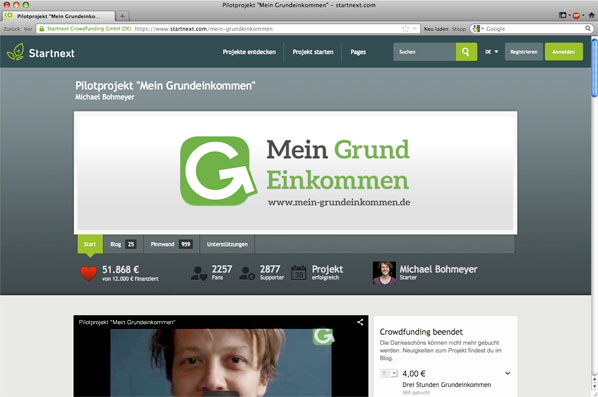The height and width of the screenshot is (397, 598).
Task: Click the 2257 Fans count
Action: 222,269
